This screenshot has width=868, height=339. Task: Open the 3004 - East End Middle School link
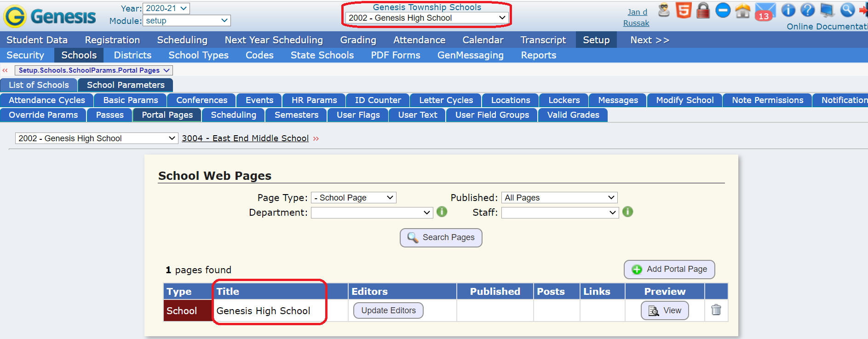pos(245,138)
